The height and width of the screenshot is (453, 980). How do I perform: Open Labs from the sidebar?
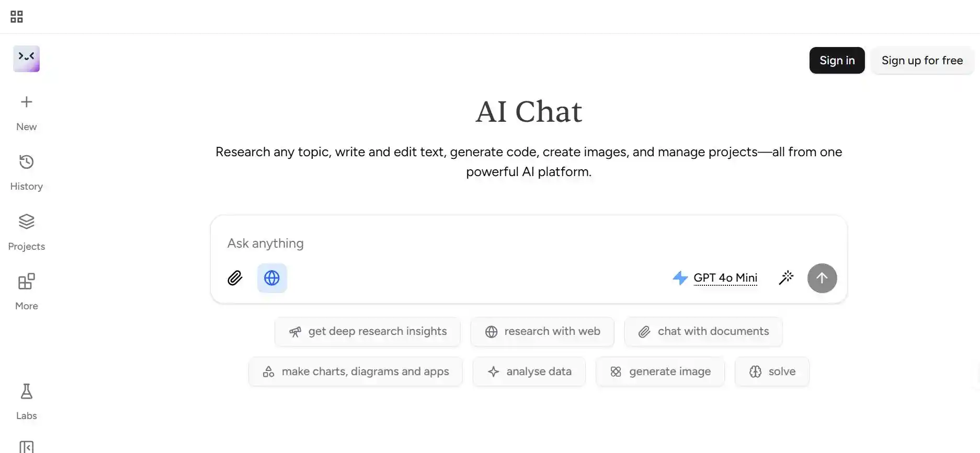pos(27,401)
